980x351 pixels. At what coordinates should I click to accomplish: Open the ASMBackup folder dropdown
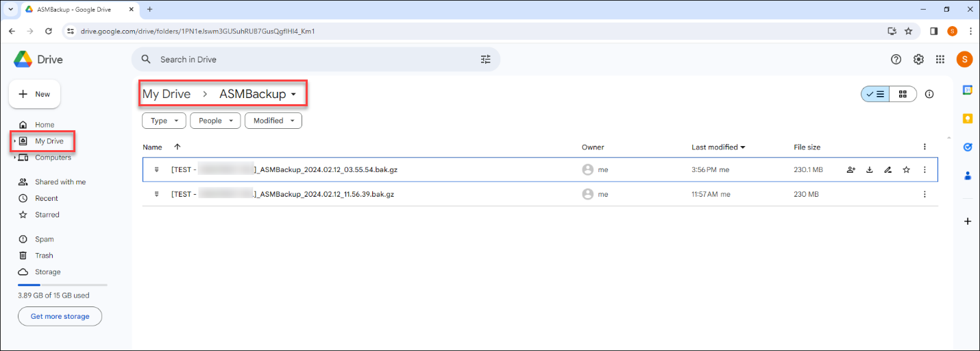[294, 95]
